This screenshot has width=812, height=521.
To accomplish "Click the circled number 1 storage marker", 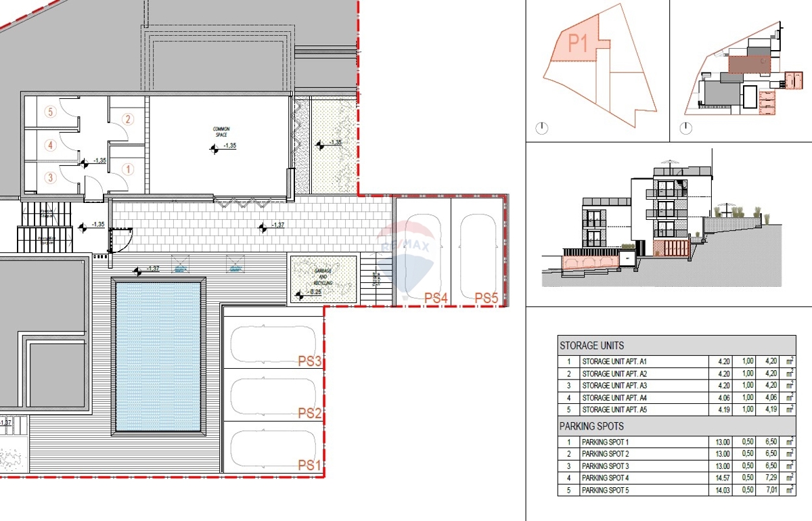I will point(127,169).
